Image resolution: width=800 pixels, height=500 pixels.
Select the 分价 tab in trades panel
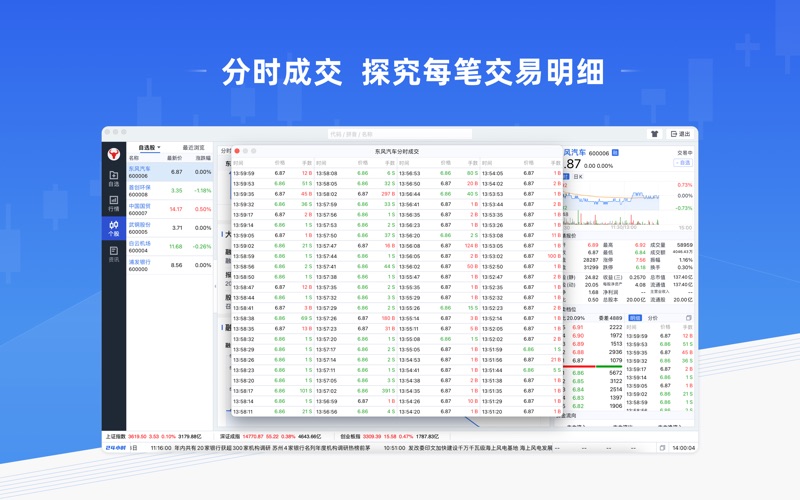[x=653, y=318]
